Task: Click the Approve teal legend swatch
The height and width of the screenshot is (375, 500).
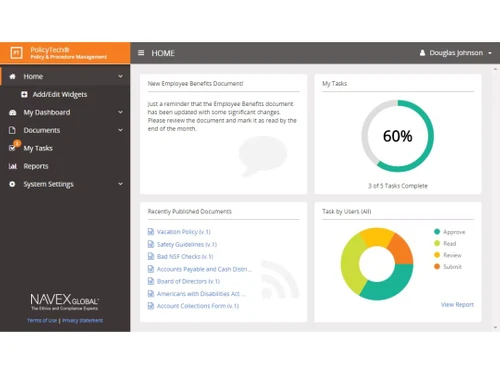Action: (x=437, y=232)
